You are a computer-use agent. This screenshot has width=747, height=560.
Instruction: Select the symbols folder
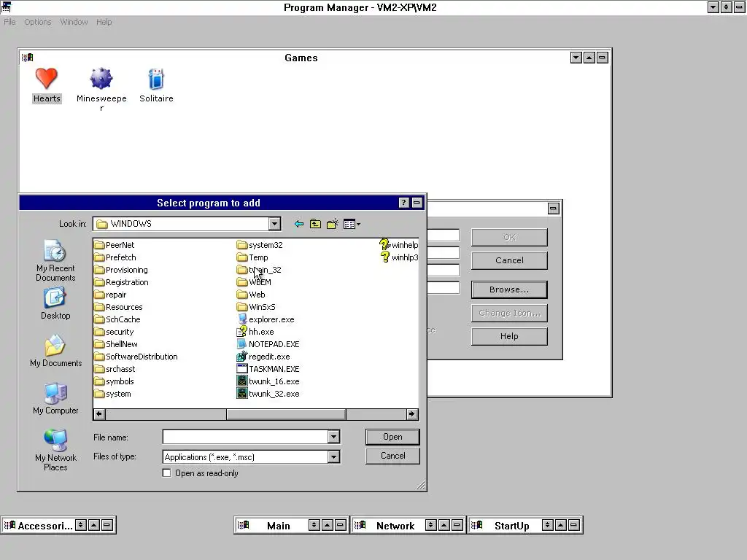pyautogui.click(x=114, y=381)
